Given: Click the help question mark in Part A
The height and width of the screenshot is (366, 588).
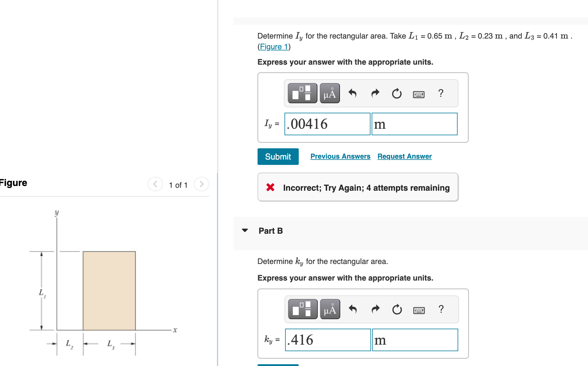Looking at the screenshot, I should [x=441, y=93].
